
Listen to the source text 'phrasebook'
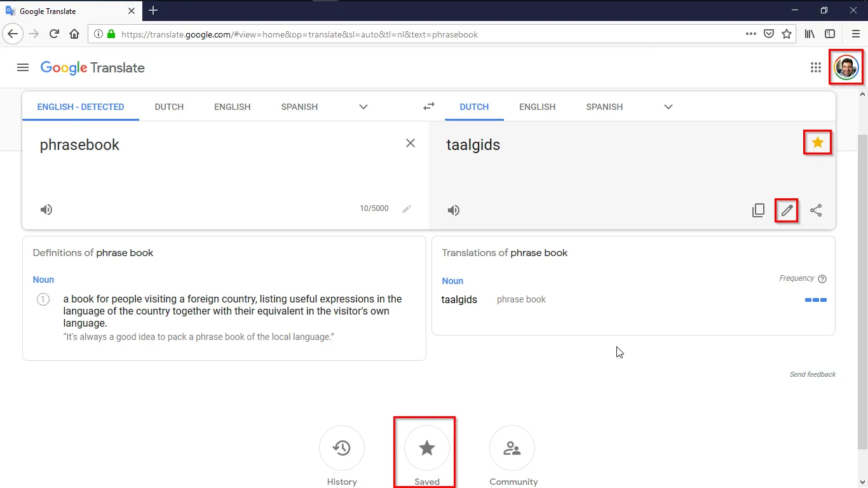click(x=46, y=210)
